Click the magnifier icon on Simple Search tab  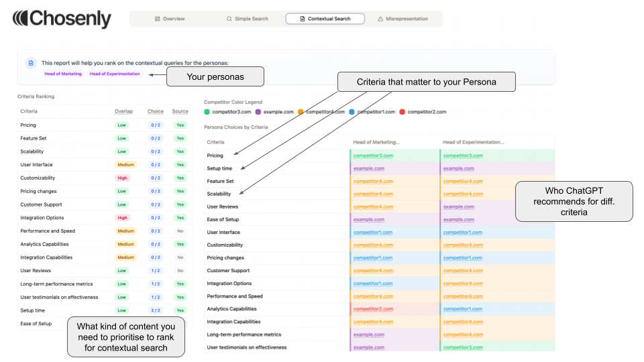tap(229, 19)
